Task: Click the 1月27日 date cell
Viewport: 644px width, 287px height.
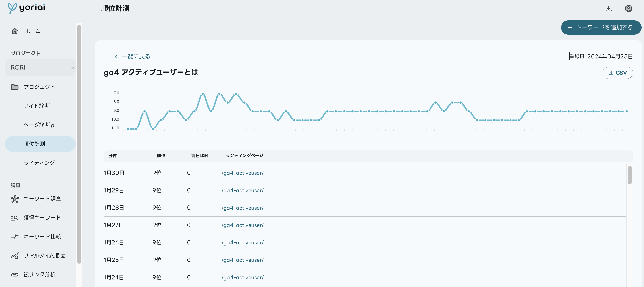Action: point(114,225)
